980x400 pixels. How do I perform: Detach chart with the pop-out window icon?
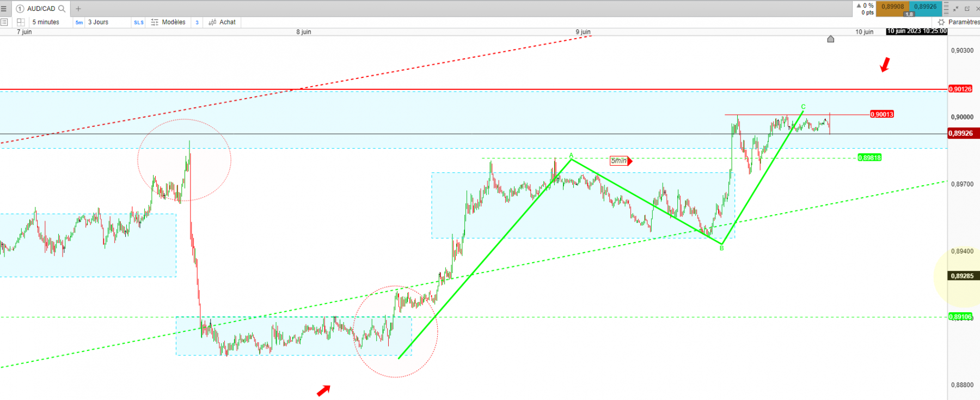(x=967, y=8)
